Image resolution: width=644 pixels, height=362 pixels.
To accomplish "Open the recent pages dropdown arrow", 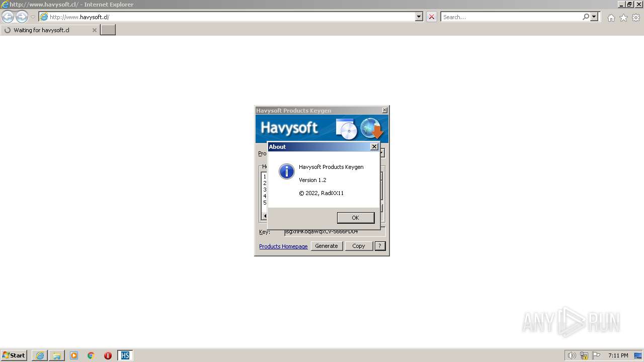I will [x=33, y=17].
